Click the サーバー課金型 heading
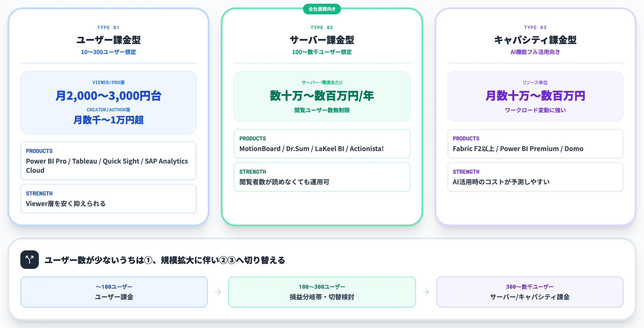The image size is (644, 328). [322, 40]
